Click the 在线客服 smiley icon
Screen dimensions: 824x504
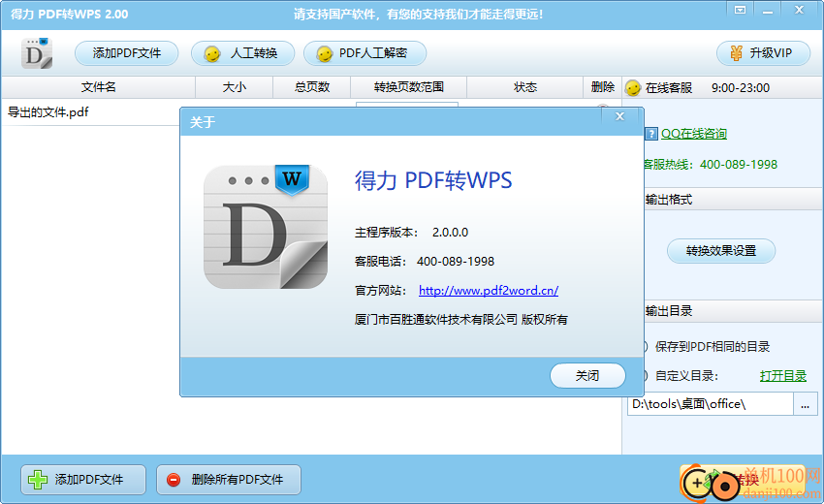pos(633,88)
